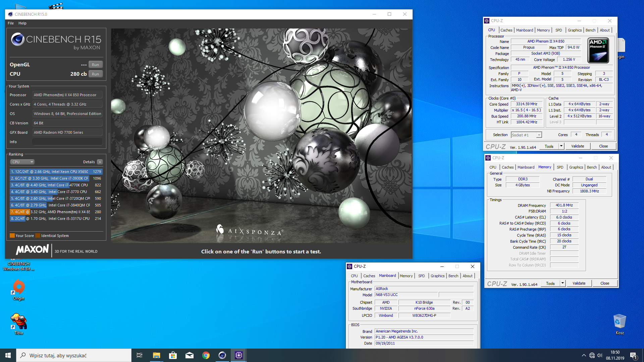This screenshot has width=644, height=362.
Task: Launch Chrome from taskbar
Action: 206,355
